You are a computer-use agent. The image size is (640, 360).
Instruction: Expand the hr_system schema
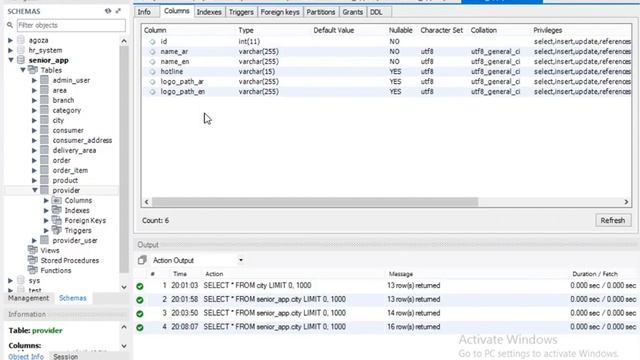pyautogui.click(x=10, y=50)
